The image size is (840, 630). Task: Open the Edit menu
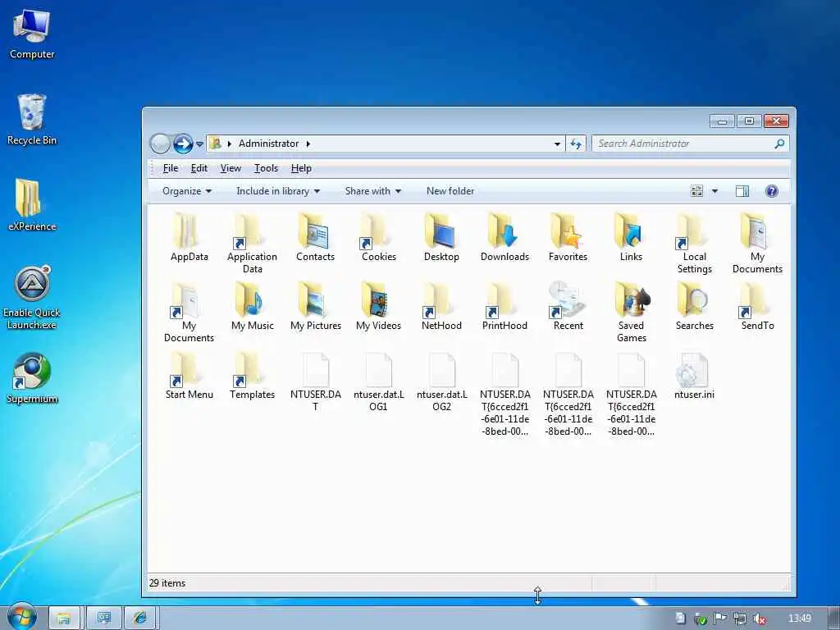199,168
